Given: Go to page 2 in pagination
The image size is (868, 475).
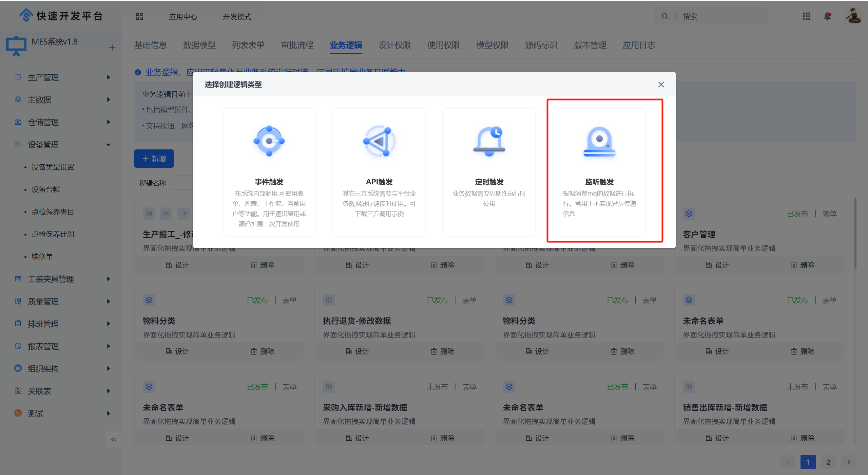Looking at the screenshot, I should 828,462.
